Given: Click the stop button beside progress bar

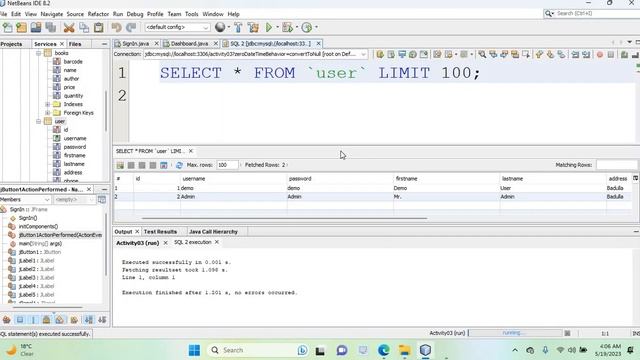Looking at the screenshot, I should click(567, 333).
